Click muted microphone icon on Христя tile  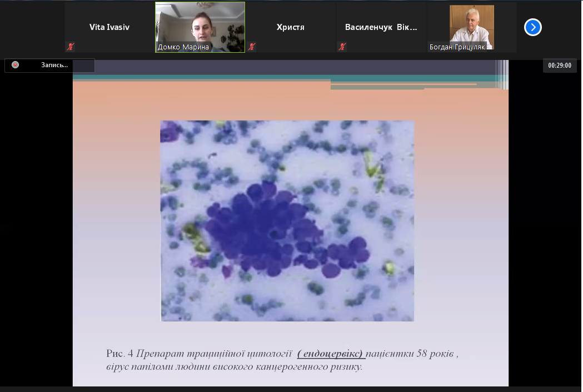(x=252, y=47)
